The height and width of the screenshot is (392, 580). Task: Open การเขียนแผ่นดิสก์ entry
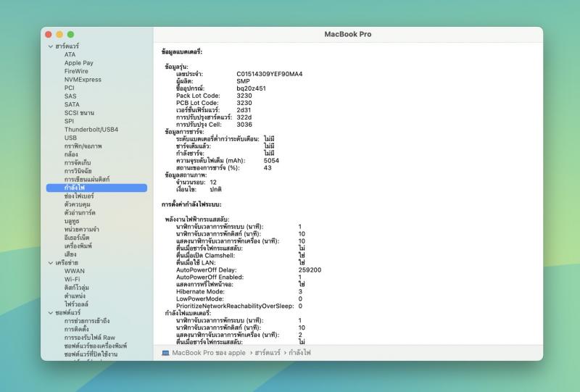[87, 180]
